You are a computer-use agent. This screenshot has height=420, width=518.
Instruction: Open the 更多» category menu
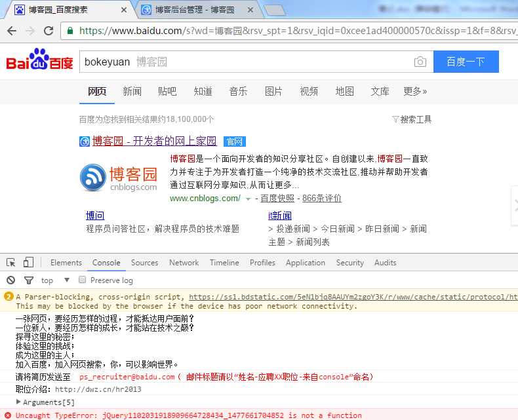[x=415, y=91]
